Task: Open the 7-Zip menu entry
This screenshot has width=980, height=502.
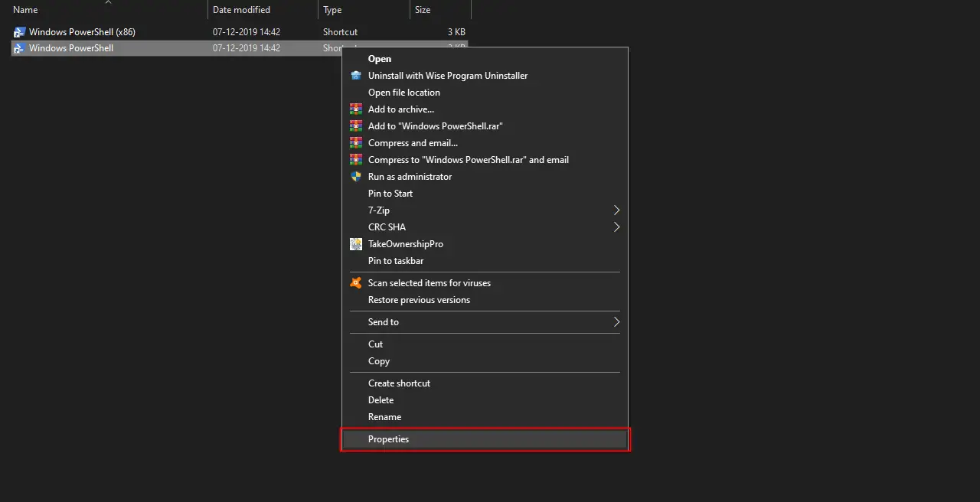Action: point(485,210)
